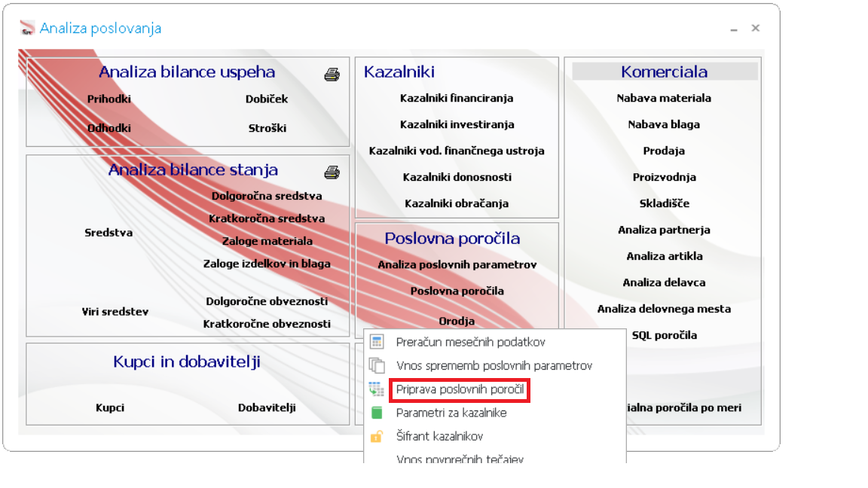Click printer icon beside Analiza bilance stanja
Image resolution: width=868 pixels, height=488 pixels.
[x=332, y=172]
